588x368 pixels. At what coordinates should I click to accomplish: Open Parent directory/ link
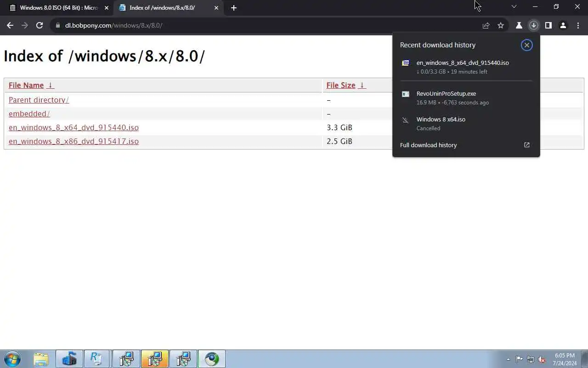tap(39, 100)
